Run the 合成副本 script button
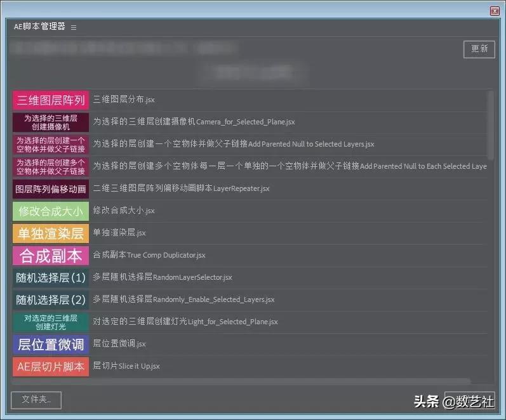Screen dimensions: 506x420 click(x=51, y=256)
